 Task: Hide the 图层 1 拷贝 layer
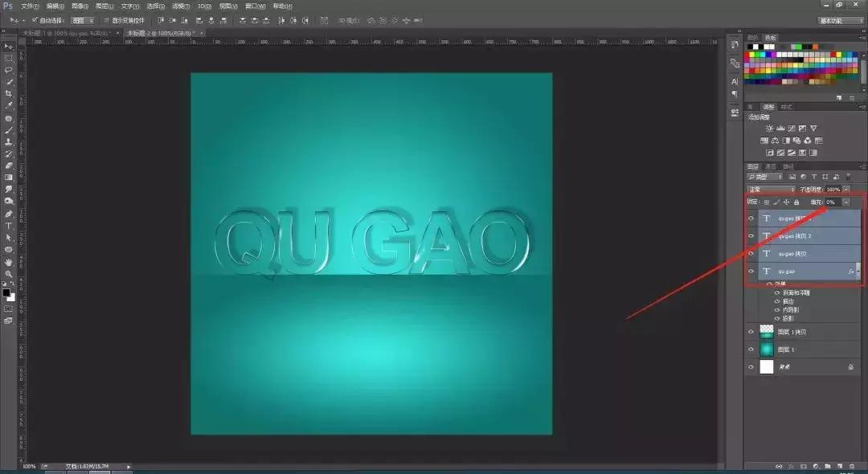[751, 332]
